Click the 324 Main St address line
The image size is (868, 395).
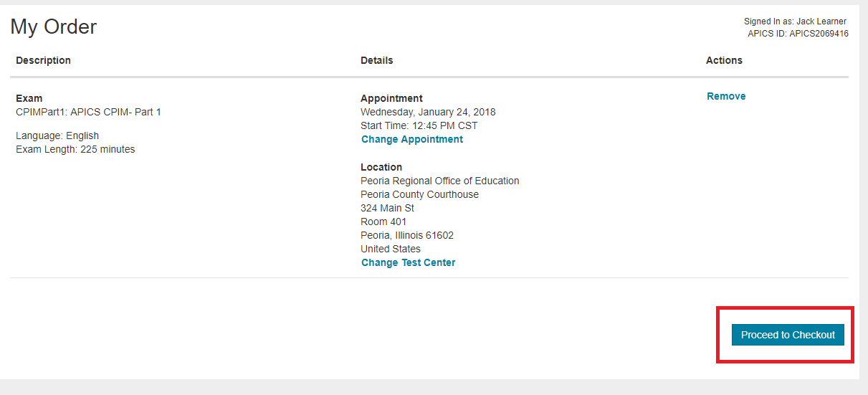[387, 208]
